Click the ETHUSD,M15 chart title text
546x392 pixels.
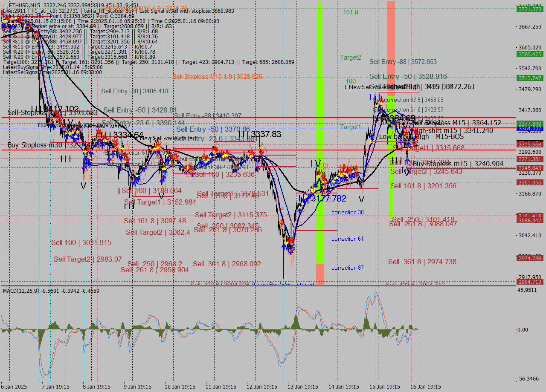click(x=24, y=5)
